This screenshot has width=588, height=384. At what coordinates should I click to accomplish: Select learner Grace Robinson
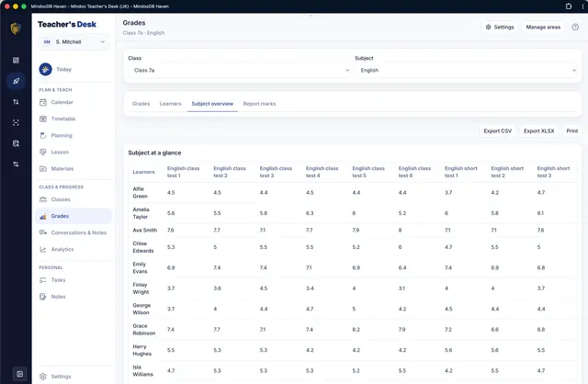(143, 330)
